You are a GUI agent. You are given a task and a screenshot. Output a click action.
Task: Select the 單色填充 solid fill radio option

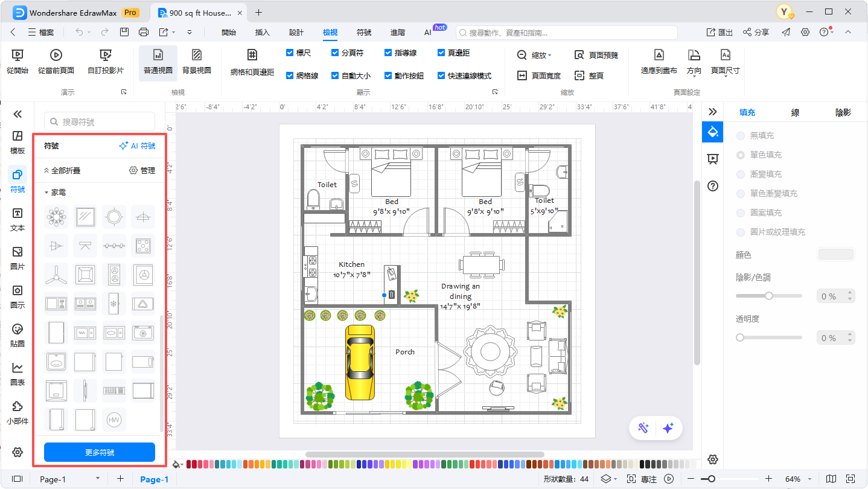741,155
